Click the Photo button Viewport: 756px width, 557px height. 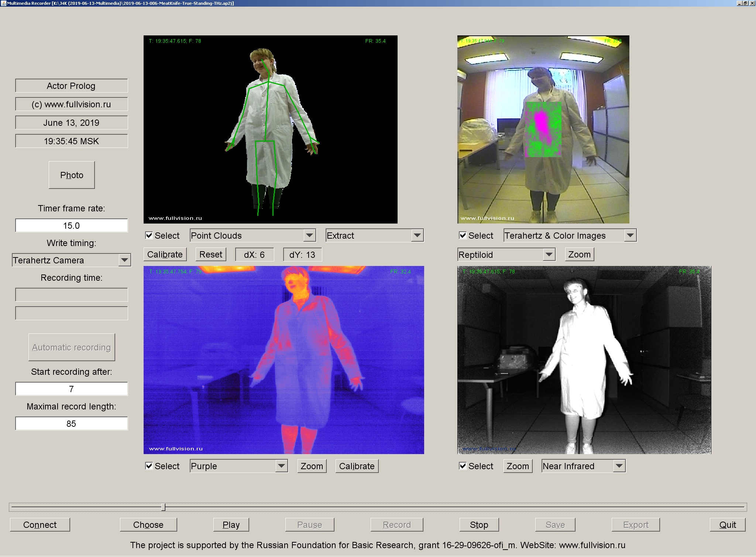(72, 175)
